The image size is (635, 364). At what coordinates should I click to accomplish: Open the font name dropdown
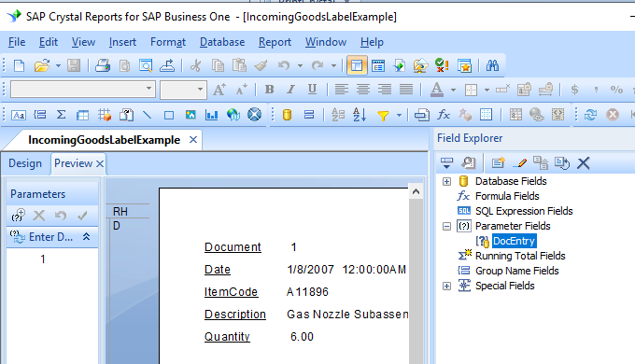pyautogui.click(x=149, y=89)
